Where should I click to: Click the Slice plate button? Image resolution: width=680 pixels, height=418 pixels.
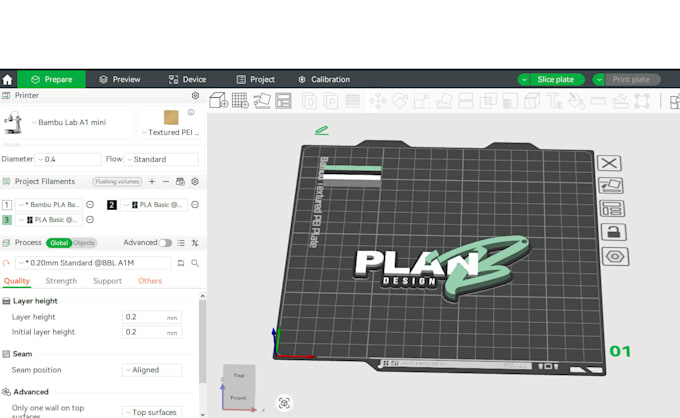(557, 80)
